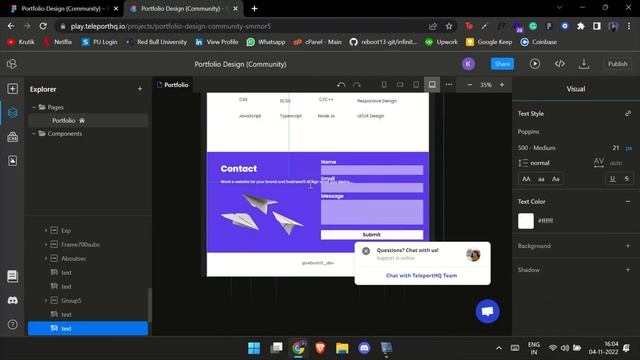Select the highlighted text layer

coord(88,328)
